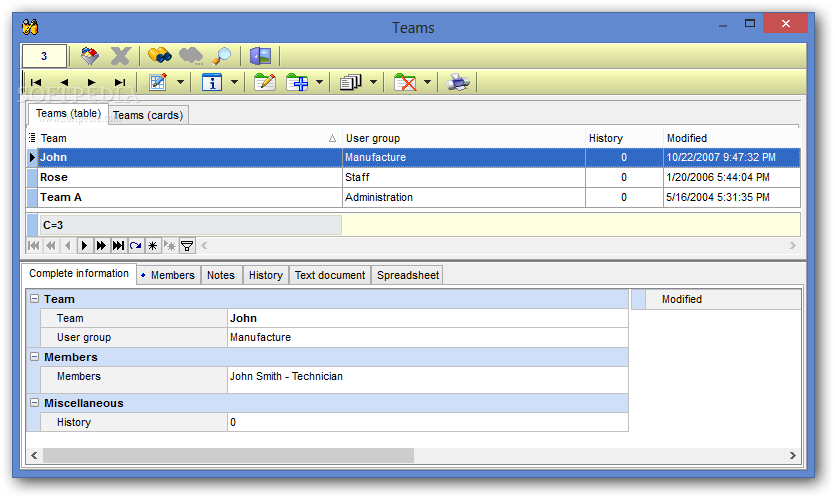Open the History tab
This screenshot has width=835, height=498.
tap(266, 275)
